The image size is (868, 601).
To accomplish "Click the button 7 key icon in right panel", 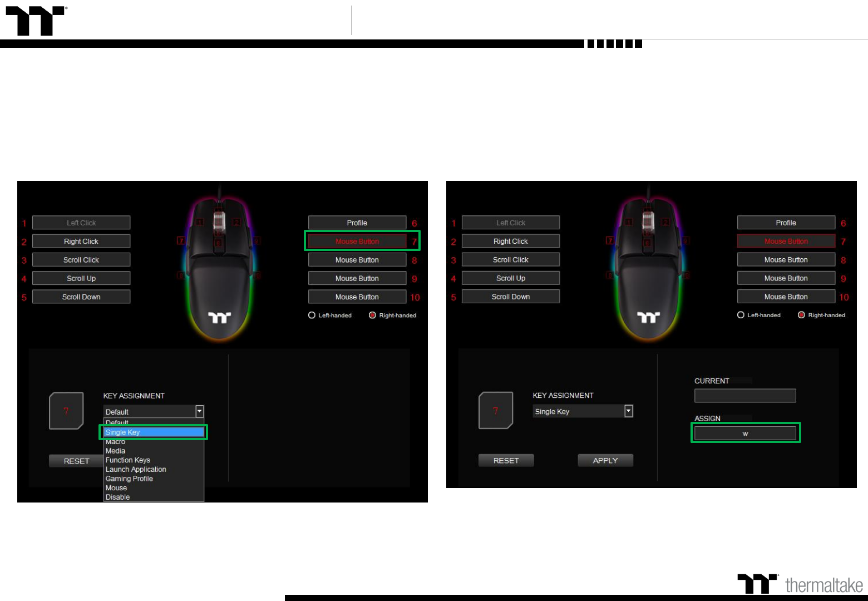I will 496,411.
